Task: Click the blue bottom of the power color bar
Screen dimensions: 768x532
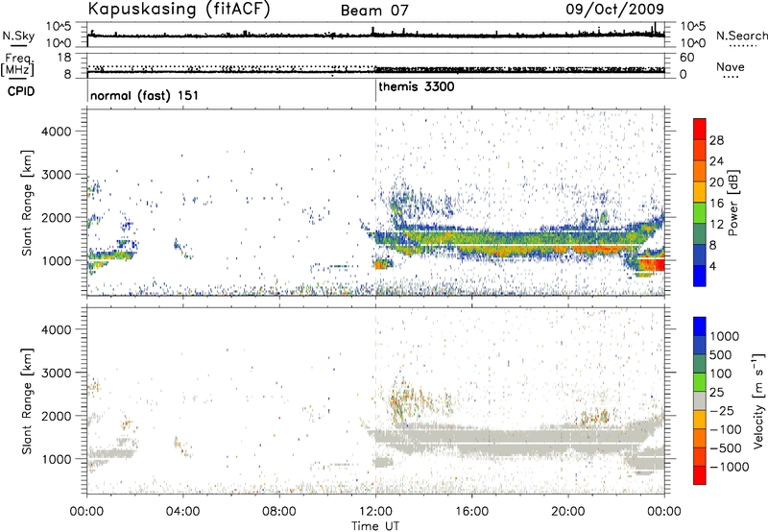Action: pyautogui.click(x=700, y=277)
